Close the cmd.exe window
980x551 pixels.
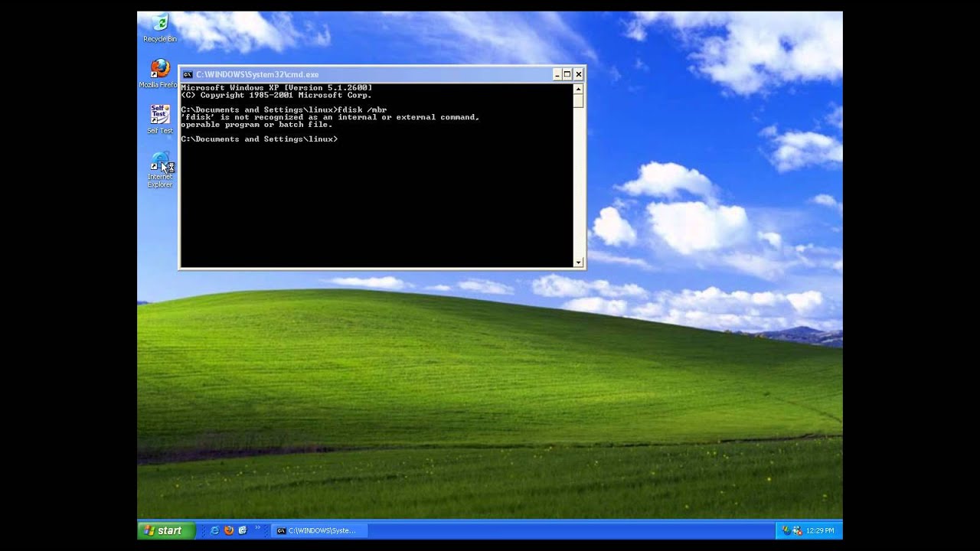[x=579, y=74]
